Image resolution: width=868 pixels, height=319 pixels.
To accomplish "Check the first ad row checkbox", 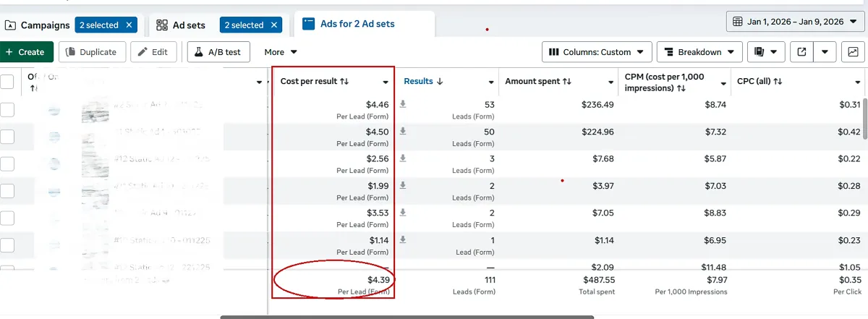I will pos(7,109).
